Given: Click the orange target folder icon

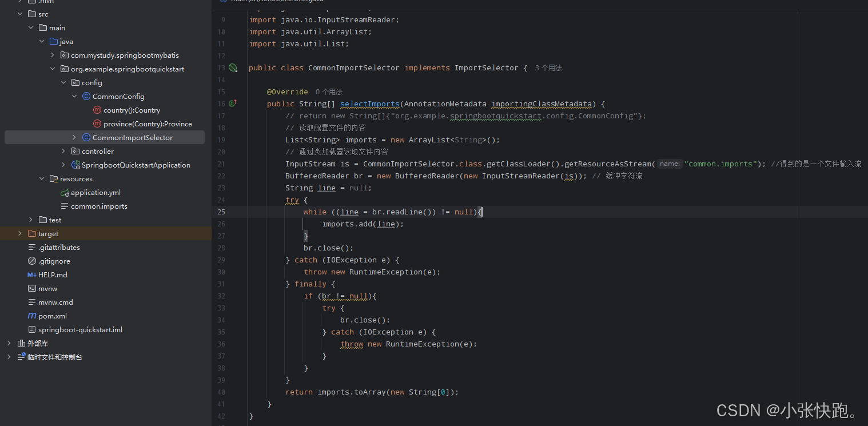Looking at the screenshot, I should tap(32, 234).
